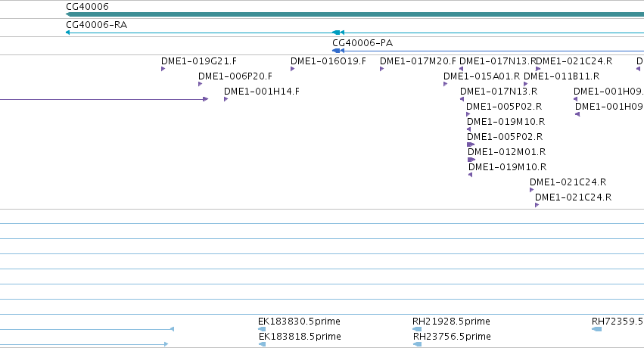Select the DME1-011B11.R feature label
This screenshot has height=348, width=644.
(562, 76)
